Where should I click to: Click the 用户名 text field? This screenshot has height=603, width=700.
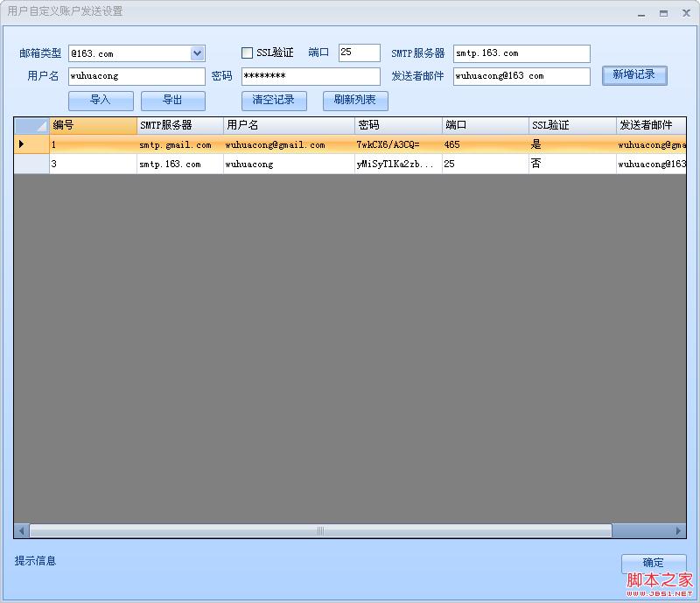(x=136, y=77)
